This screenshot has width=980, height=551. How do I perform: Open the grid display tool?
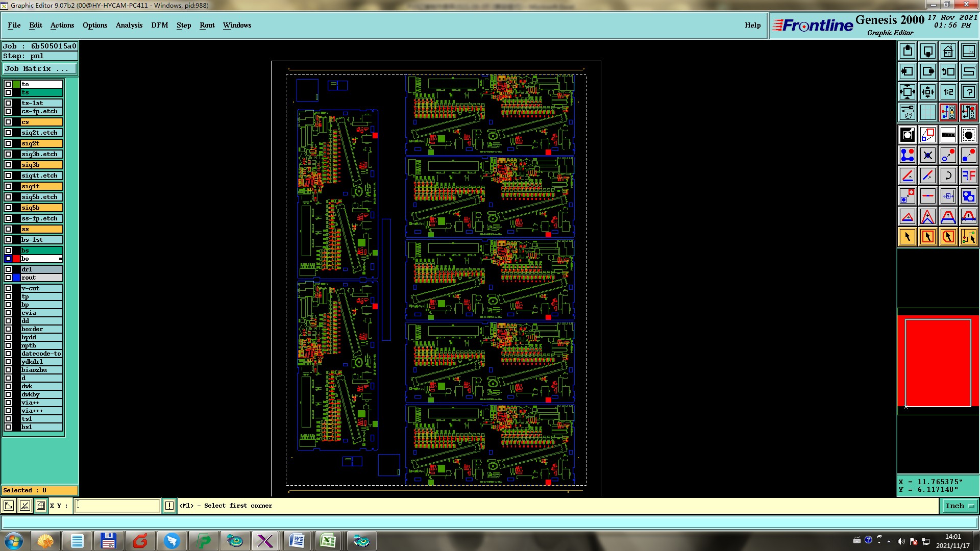pyautogui.click(x=927, y=112)
